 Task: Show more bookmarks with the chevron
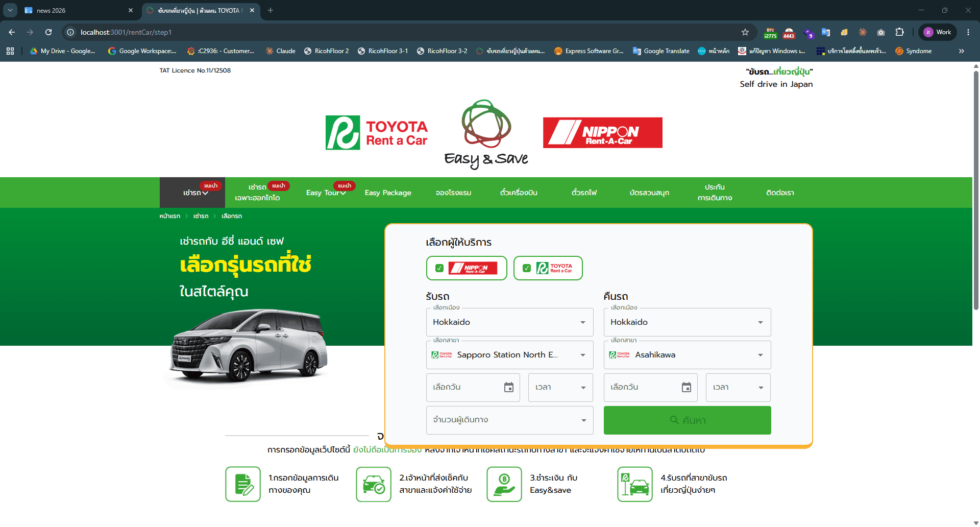point(962,51)
